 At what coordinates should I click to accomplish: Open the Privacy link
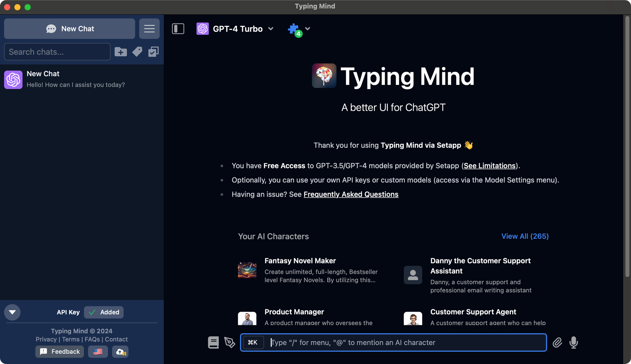pos(46,339)
